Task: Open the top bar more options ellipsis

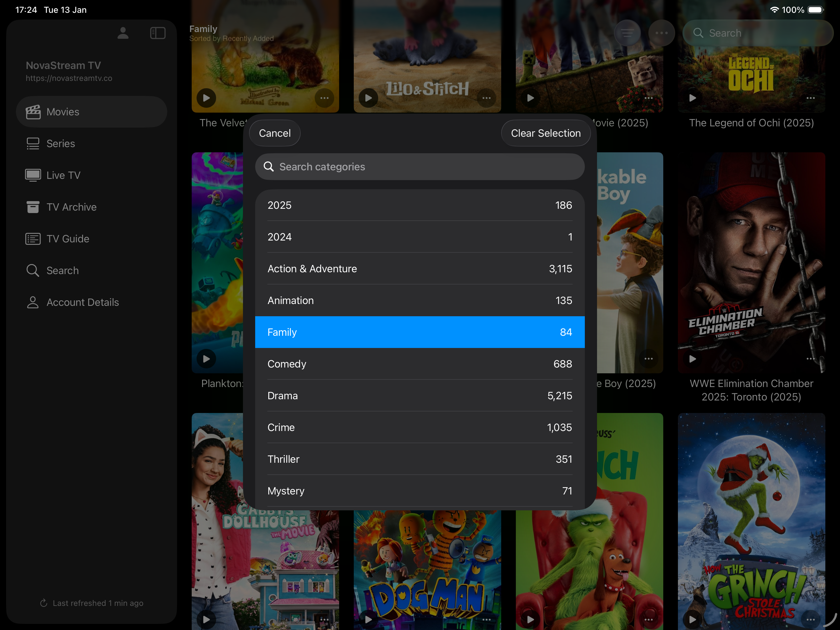Action: tap(661, 33)
